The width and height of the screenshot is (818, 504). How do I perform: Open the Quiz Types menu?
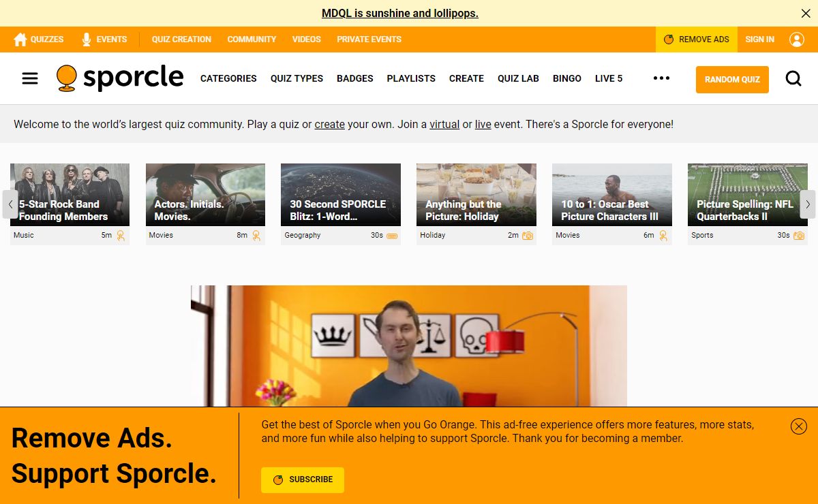[x=297, y=78]
